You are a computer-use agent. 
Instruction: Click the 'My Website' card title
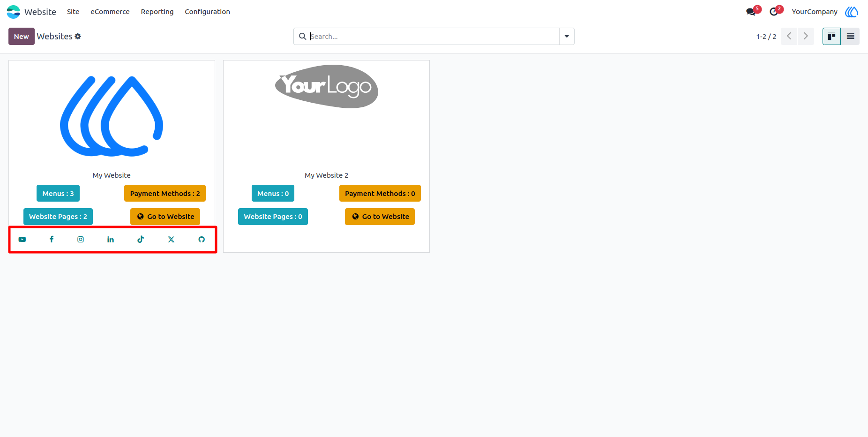[112, 175]
